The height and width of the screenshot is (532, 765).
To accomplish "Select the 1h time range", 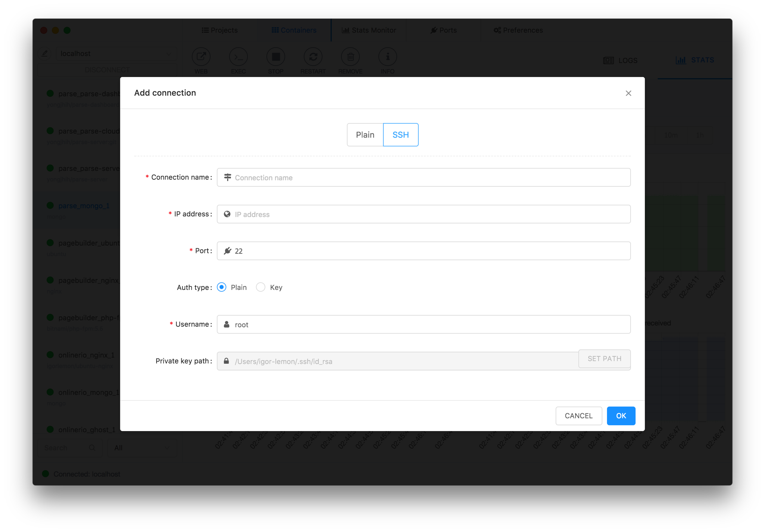I will (700, 135).
